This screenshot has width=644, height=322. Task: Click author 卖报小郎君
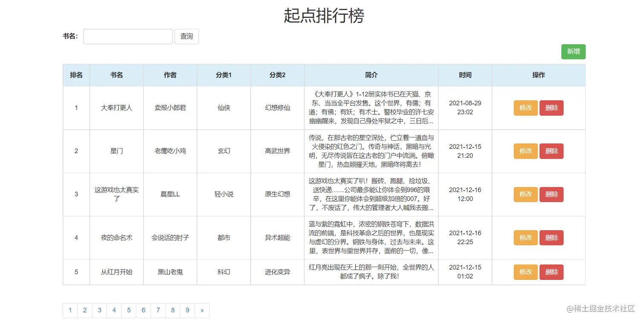(170, 108)
